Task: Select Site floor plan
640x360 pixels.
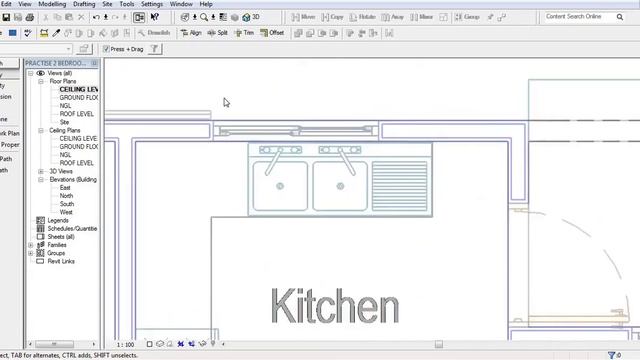Action: point(64,122)
